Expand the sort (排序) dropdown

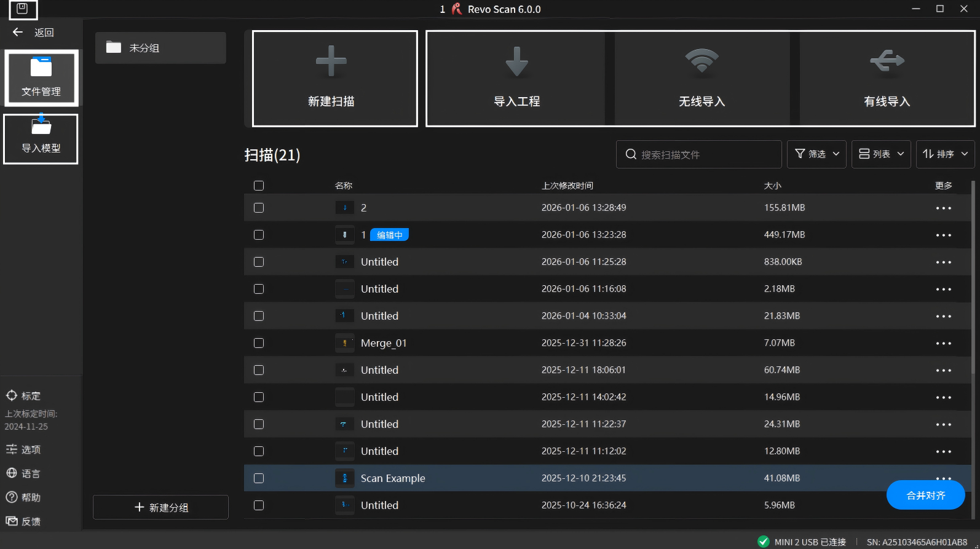[945, 154]
